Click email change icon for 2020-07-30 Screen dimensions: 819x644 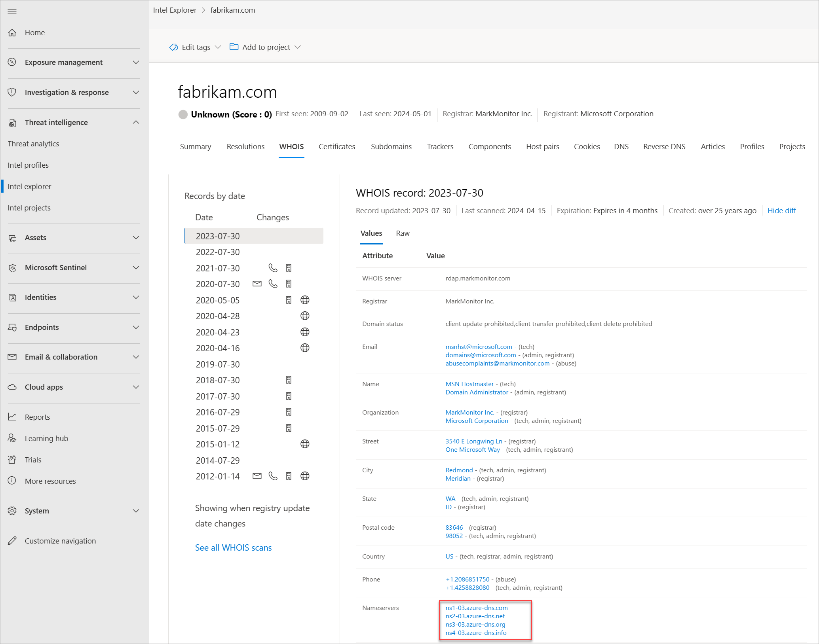pyautogui.click(x=257, y=284)
